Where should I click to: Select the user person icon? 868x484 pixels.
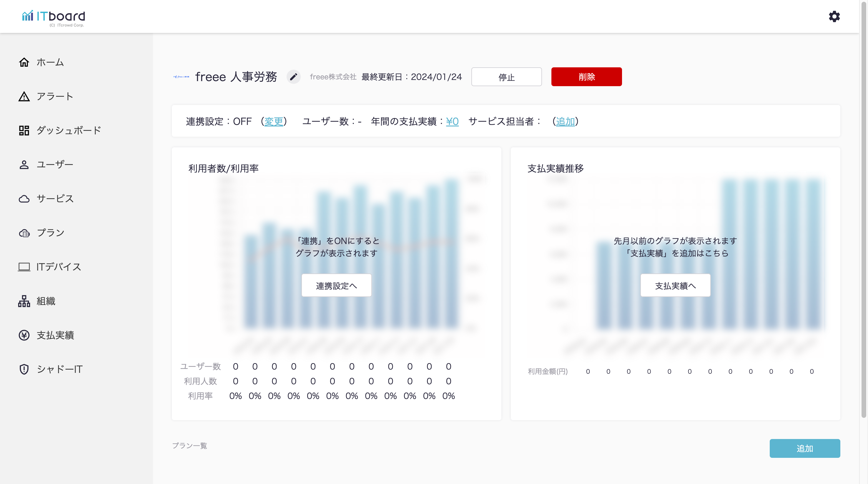(24, 165)
